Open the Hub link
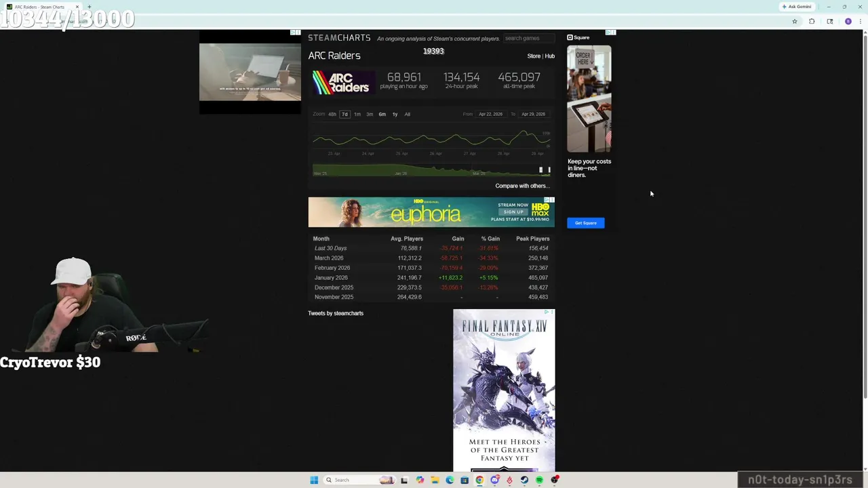 click(550, 56)
